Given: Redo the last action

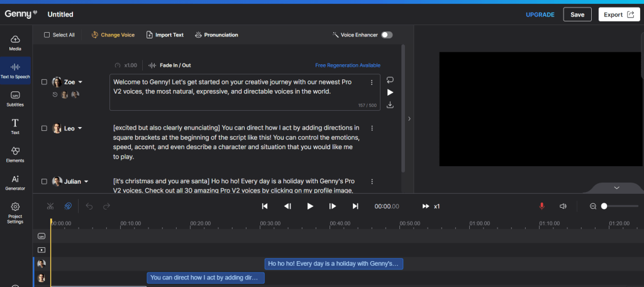Looking at the screenshot, I should pyautogui.click(x=106, y=206).
